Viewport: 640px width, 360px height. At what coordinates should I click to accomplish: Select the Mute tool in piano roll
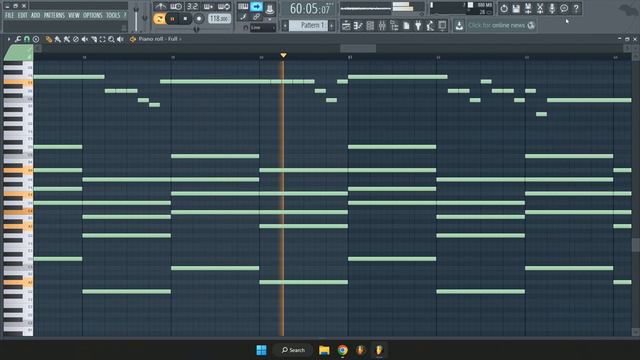point(84,39)
